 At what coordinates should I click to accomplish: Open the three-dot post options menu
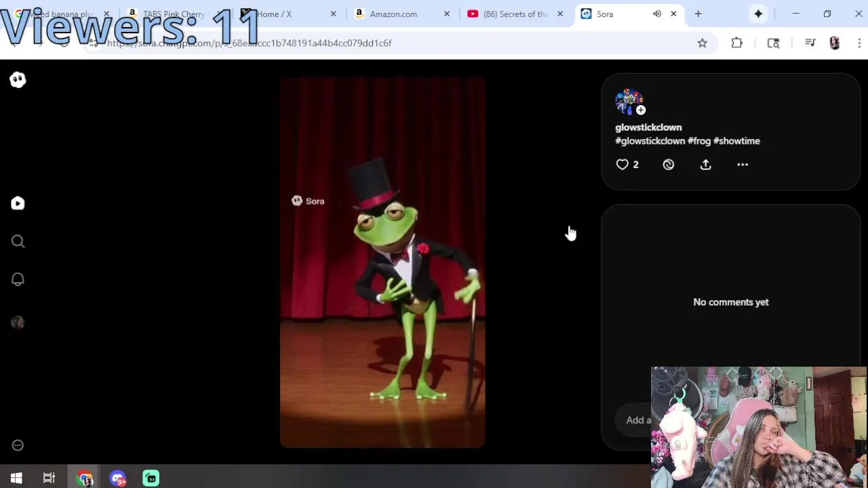tap(743, 165)
